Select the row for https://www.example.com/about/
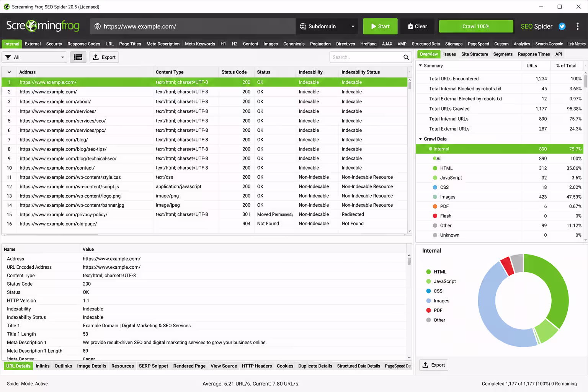 [204, 101]
